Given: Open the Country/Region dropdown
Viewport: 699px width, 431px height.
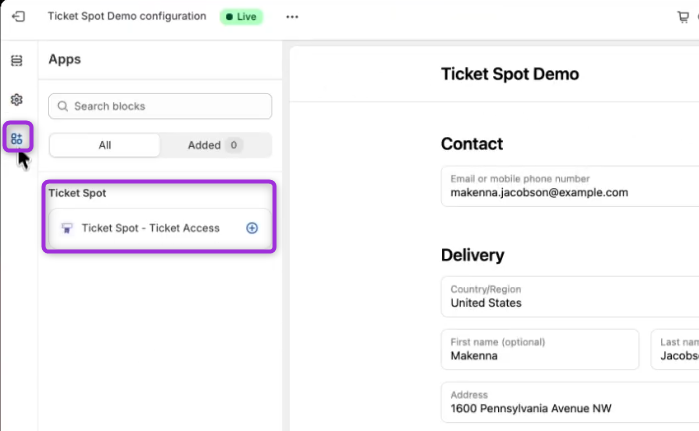Looking at the screenshot, I should coord(570,296).
